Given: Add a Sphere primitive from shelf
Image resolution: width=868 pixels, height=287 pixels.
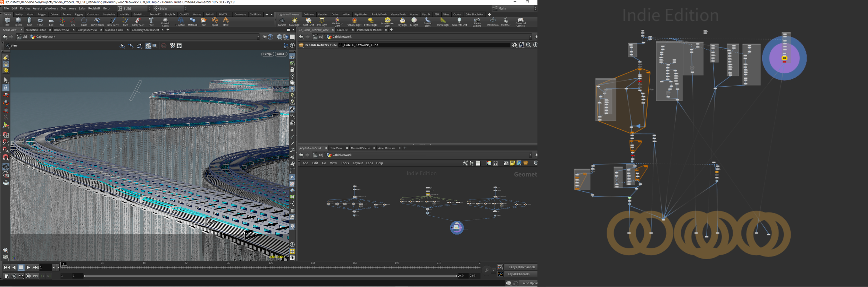Looking at the screenshot, I should pyautogui.click(x=18, y=22).
